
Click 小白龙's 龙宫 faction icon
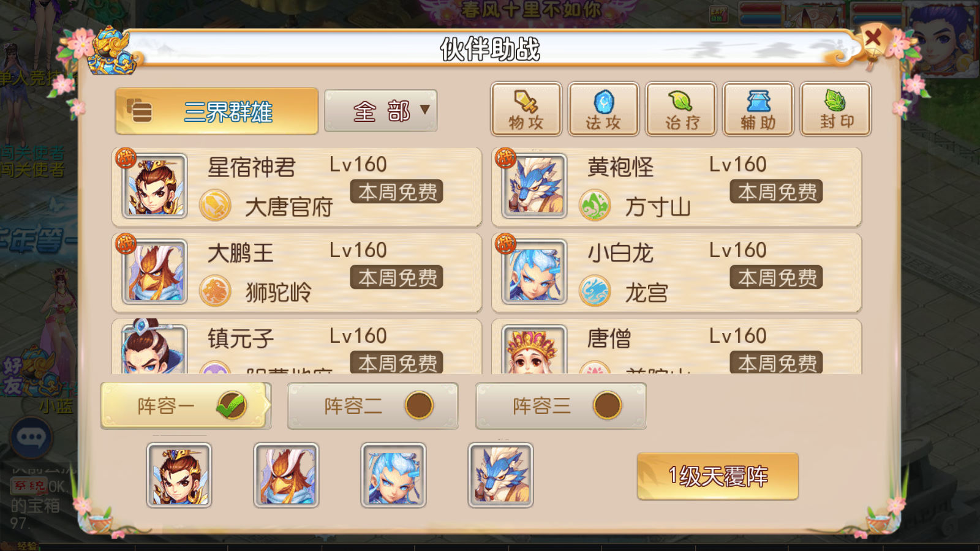[x=595, y=290]
